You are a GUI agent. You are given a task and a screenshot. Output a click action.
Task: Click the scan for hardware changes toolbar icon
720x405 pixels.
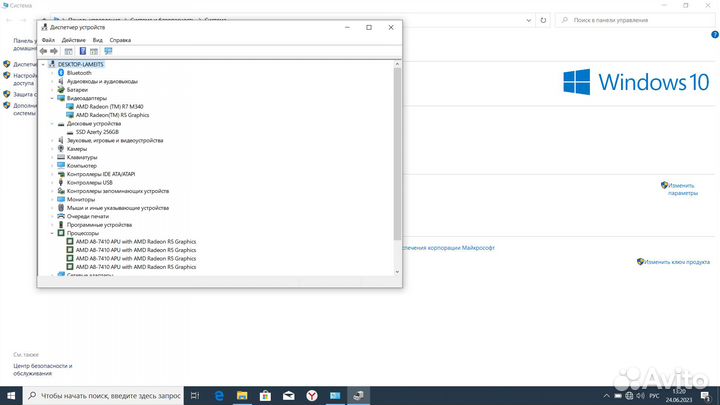[108, 51]
